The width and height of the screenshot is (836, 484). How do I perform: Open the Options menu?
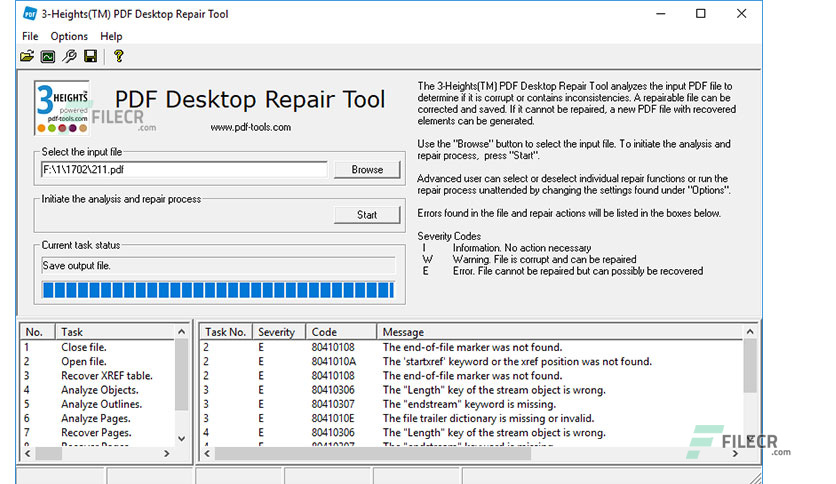69,36
